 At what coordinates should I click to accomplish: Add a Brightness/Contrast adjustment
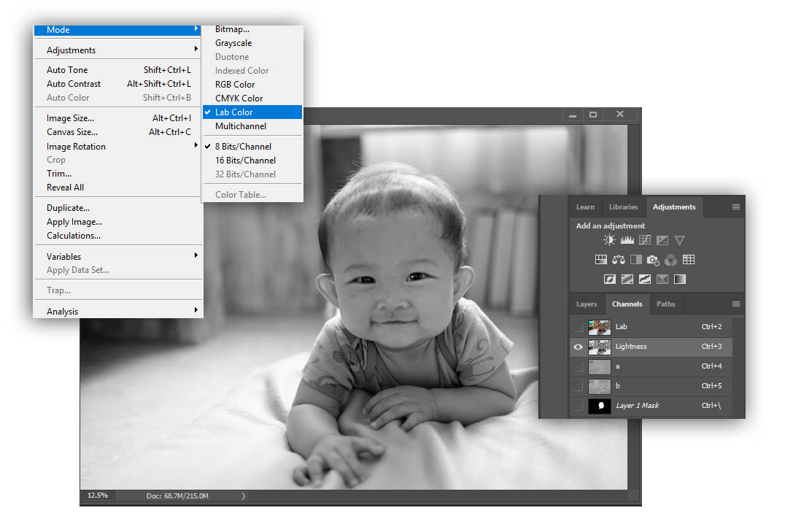[x=608, y=240]
